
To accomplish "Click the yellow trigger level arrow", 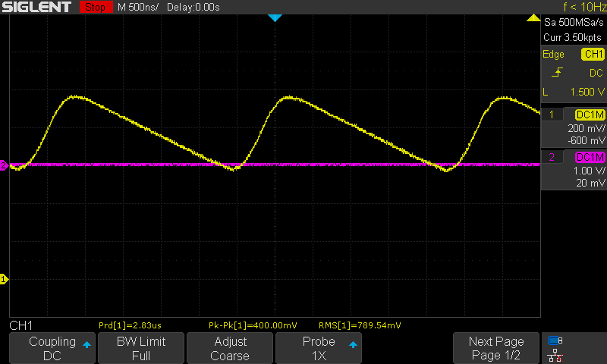I will (533, 17).
